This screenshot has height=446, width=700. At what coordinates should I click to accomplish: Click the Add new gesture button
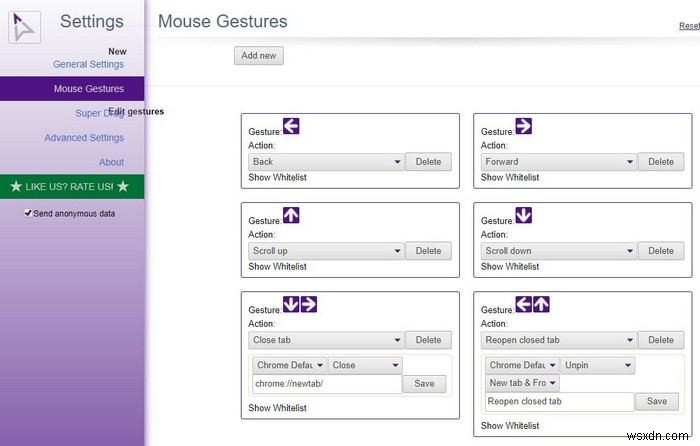click(x=259, y=56)
